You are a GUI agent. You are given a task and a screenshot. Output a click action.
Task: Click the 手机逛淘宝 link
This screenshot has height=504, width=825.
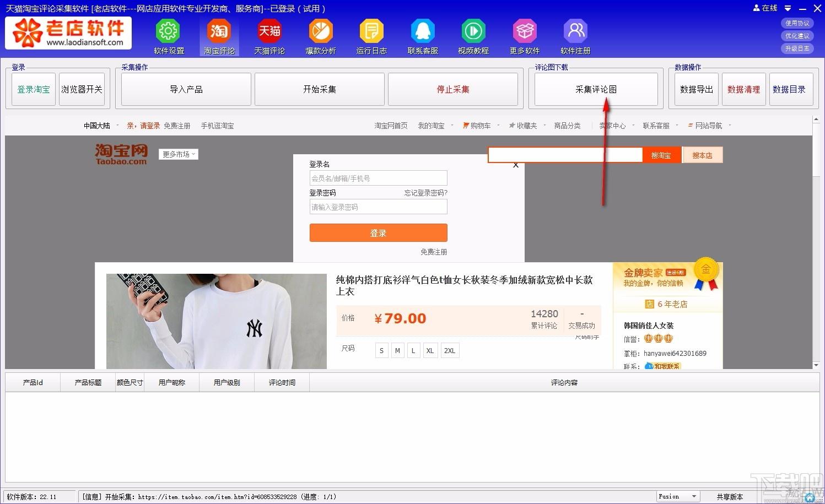217,126
